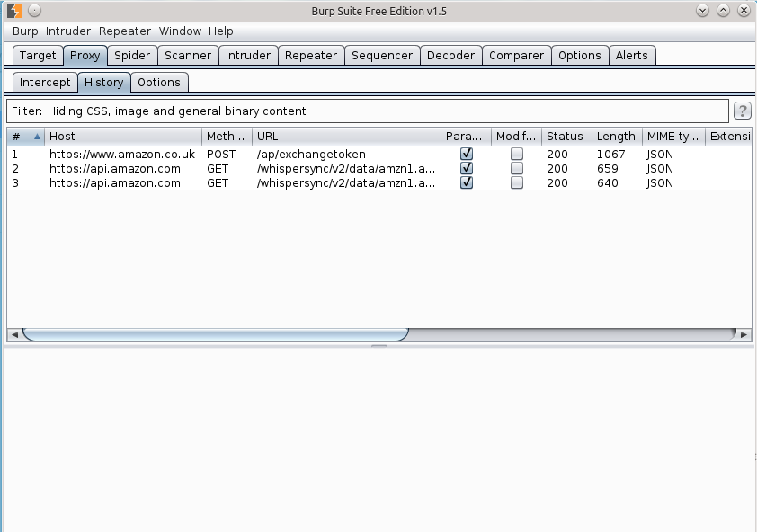
Task: Toggle Modified checkbox for request 3
Action: tap(517, 183)
